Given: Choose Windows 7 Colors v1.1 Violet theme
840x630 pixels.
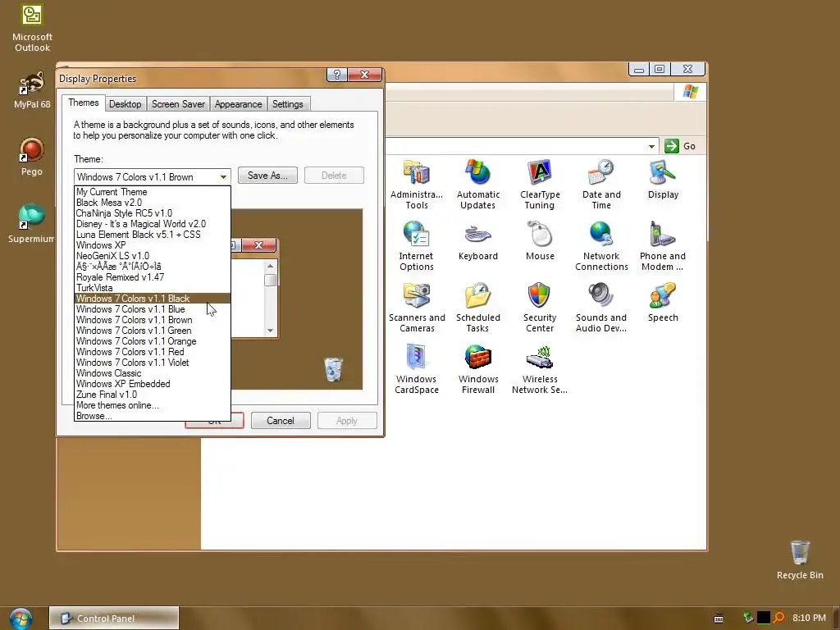Looking at the screenshot, I should point(152,363).
